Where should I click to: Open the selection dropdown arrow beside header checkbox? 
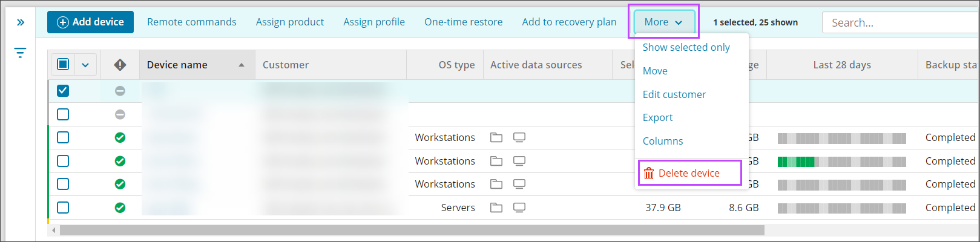[x=85, y=65]
